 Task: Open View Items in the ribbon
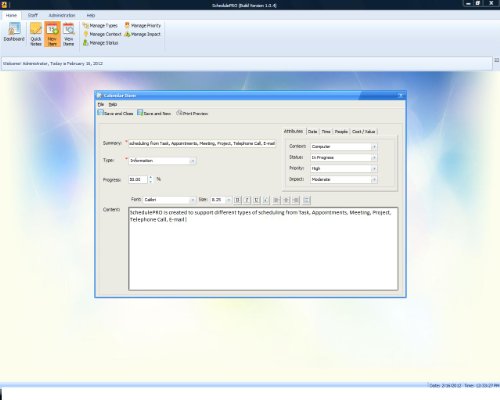pyautogui.click(x=69, y=34)
